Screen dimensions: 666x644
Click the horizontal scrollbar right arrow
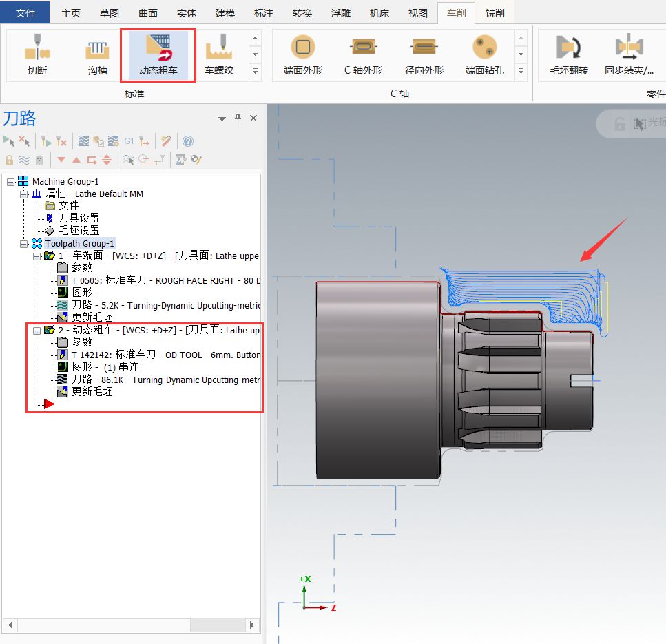pyautogui.click(x=252, y=625)
